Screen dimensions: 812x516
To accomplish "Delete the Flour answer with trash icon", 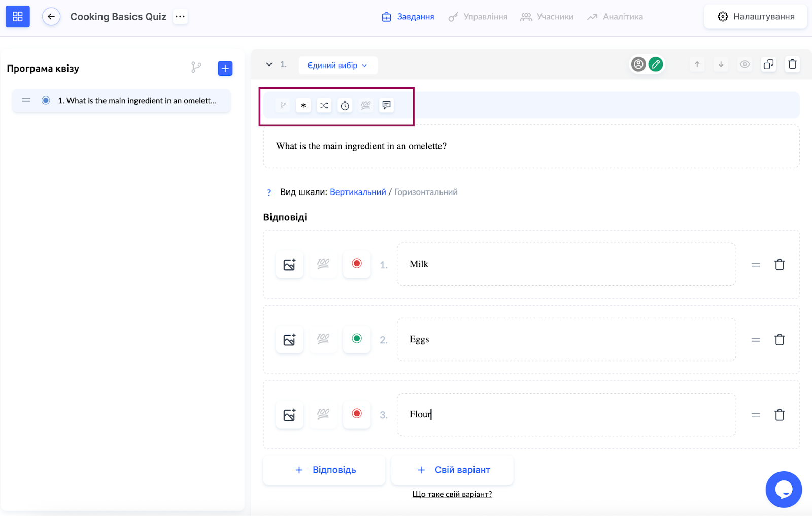I will 780,415.
